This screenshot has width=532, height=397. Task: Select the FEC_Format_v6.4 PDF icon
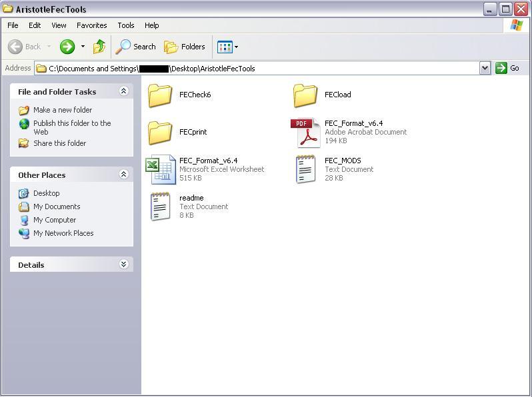[x=305, y=133]
